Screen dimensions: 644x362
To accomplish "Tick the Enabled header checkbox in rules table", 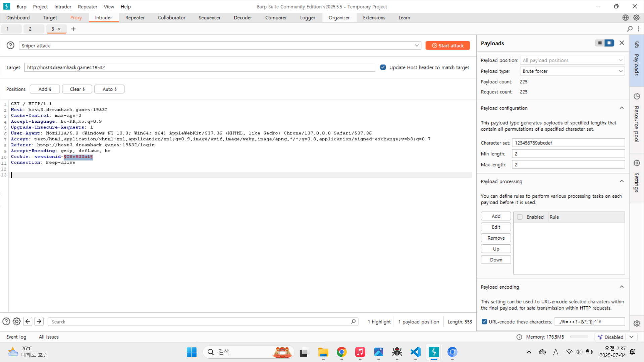I will coord(520,217).
